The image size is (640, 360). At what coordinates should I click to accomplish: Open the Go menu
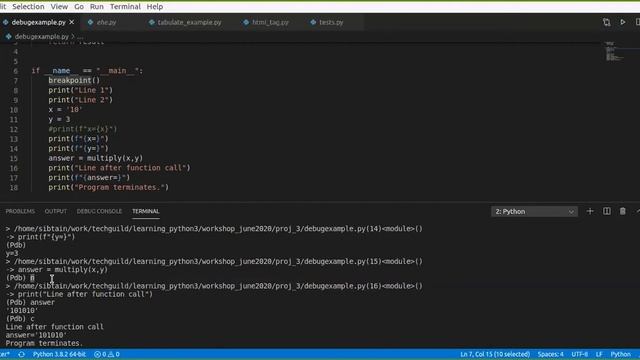[79, 7]
